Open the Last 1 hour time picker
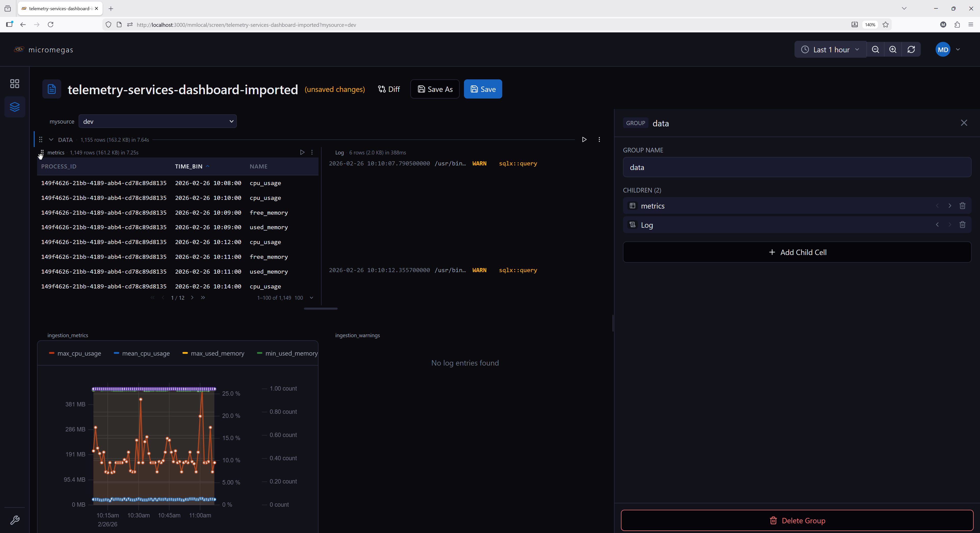 830,50
